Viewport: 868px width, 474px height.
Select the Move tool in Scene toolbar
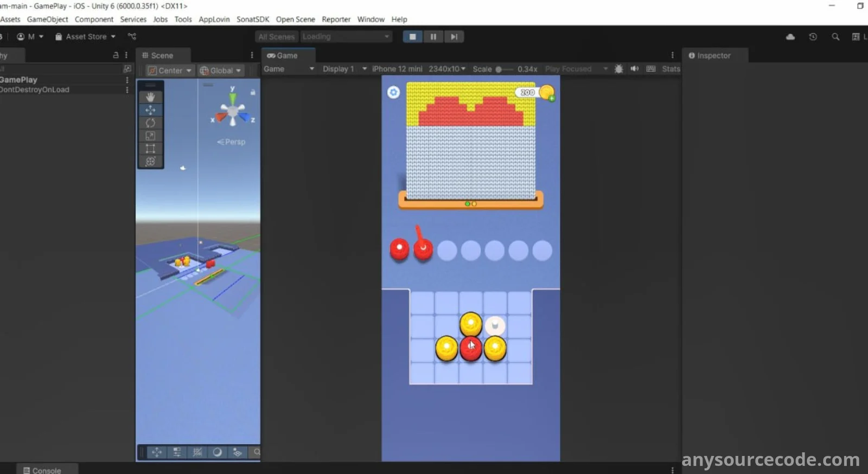(150, 110)
